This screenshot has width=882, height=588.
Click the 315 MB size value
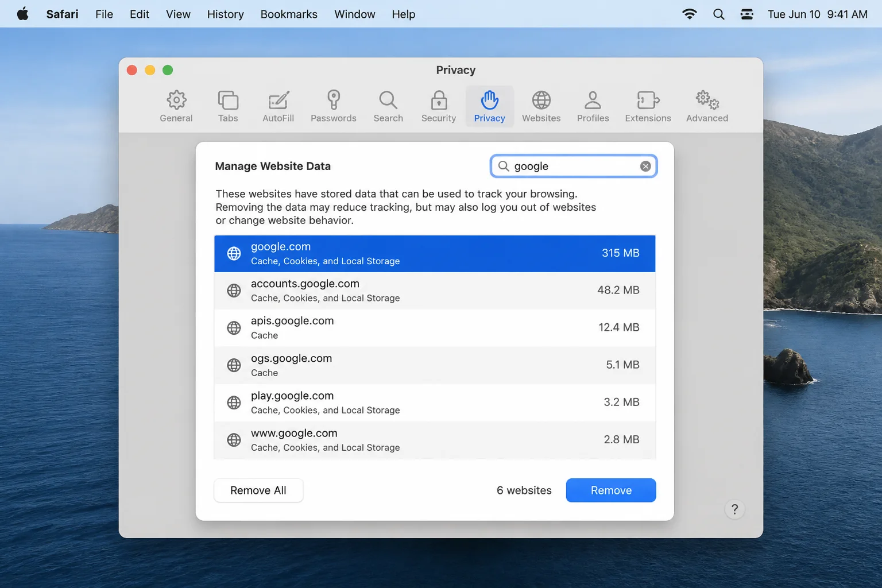tap(620, 253)
